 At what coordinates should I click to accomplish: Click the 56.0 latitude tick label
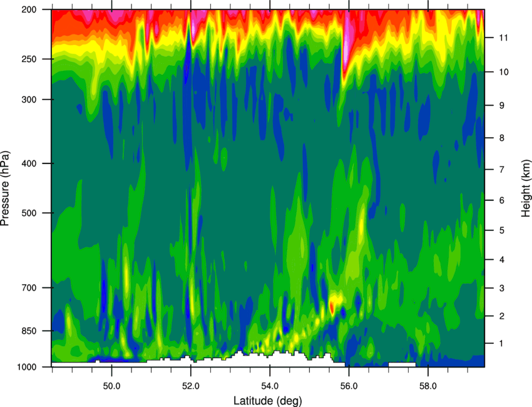[349, 386]
